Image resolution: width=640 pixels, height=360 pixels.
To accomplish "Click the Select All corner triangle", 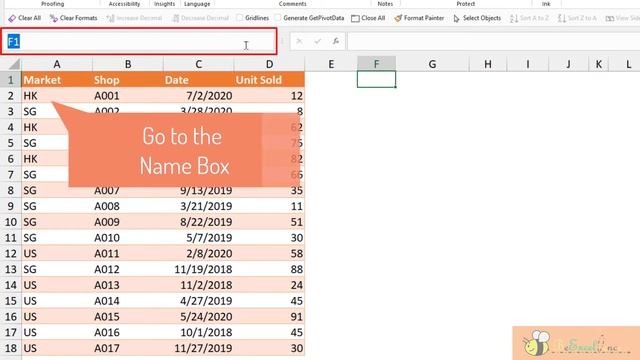I will [14, 64].
